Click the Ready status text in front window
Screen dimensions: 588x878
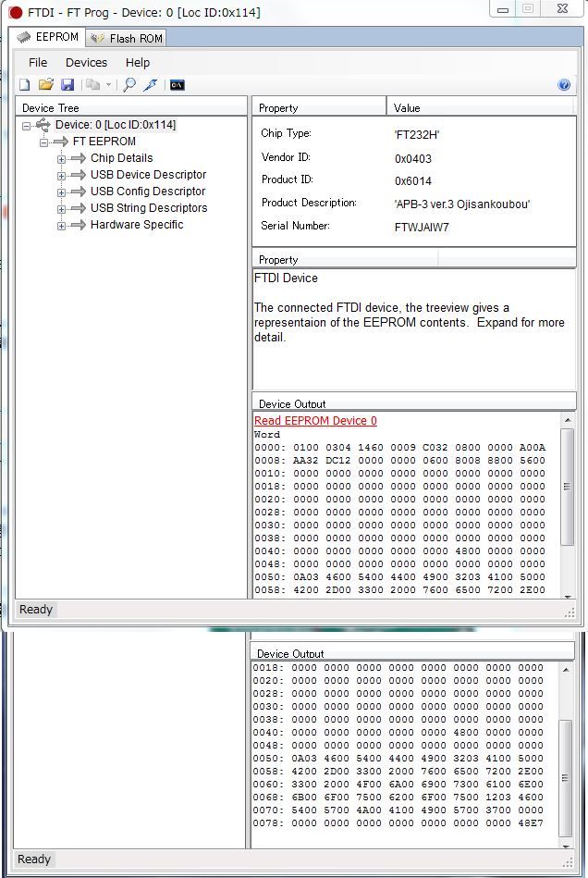(36, 609)
